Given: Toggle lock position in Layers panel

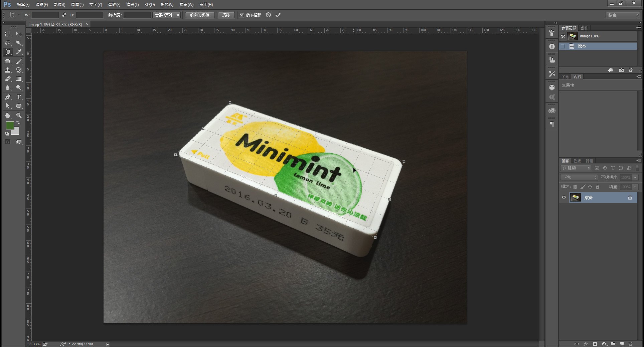Looking at the screenshot, I should pos(590,187).
